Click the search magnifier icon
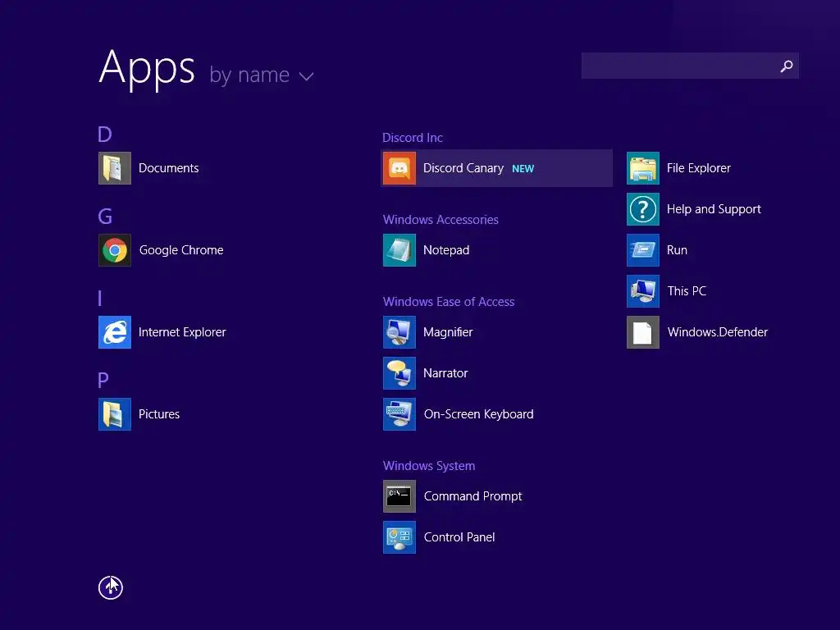This screenshot has height=630, width=840. click(787, 66)
